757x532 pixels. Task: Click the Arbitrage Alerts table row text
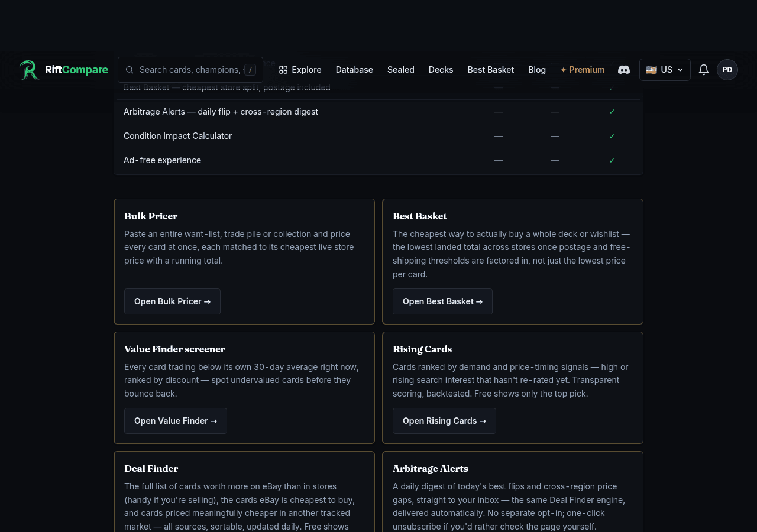click(221, 112)
